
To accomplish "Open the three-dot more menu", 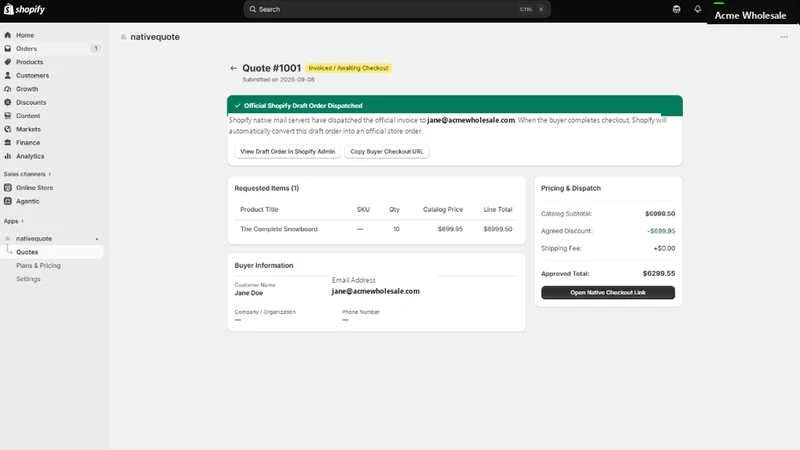I will coord(784,37).
